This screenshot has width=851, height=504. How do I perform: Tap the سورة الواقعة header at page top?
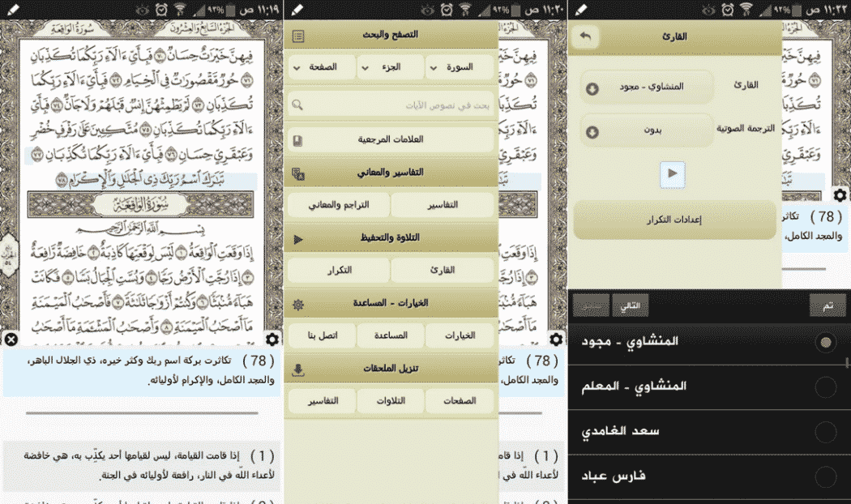(72, 28)
